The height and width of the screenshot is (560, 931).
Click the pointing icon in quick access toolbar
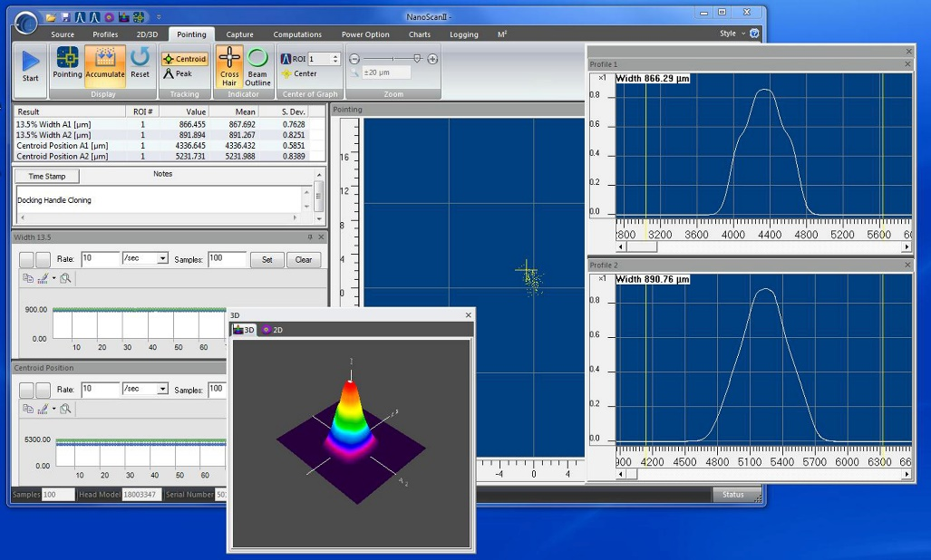pos(139,17)
